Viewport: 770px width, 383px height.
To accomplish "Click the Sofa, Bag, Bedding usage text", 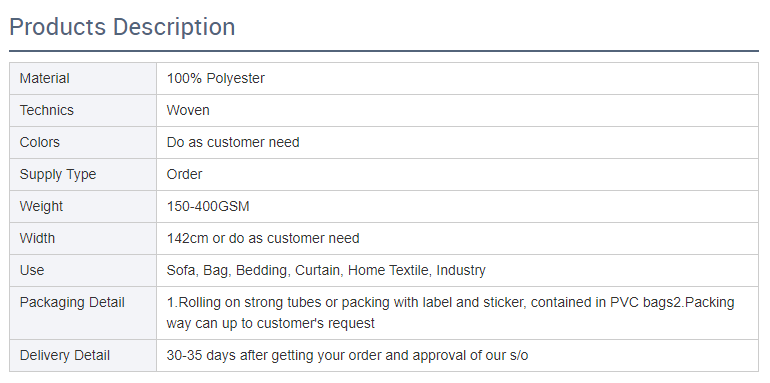I will [326, 271].
